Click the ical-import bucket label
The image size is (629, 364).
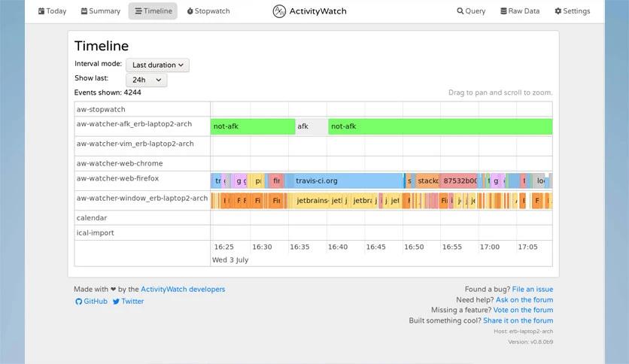tap(95, 232)
